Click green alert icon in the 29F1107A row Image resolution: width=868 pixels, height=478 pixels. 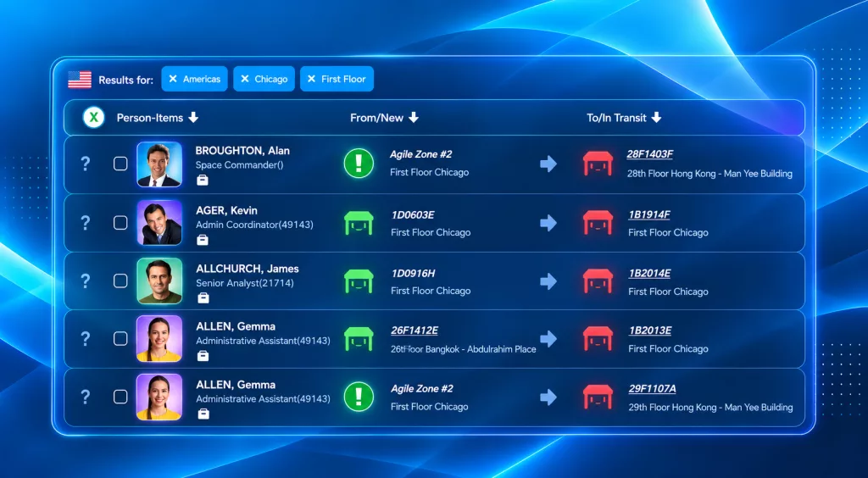coord(359,397)
